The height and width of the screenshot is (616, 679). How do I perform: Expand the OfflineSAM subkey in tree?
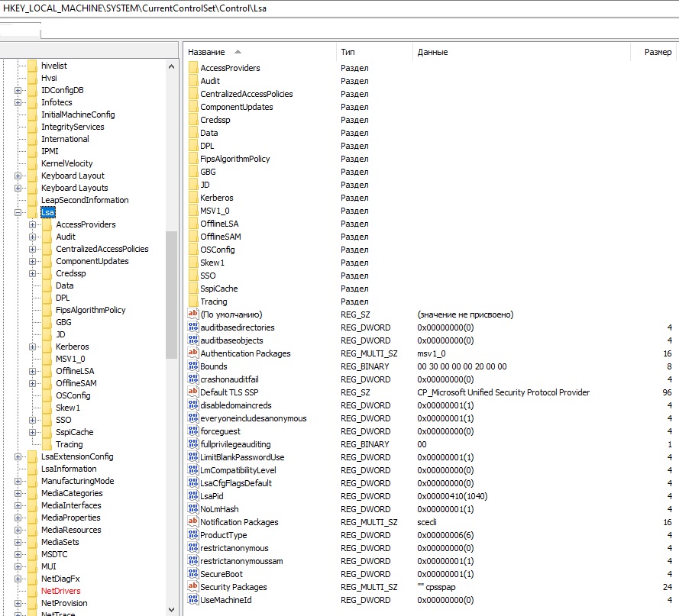tap(33, 383)
